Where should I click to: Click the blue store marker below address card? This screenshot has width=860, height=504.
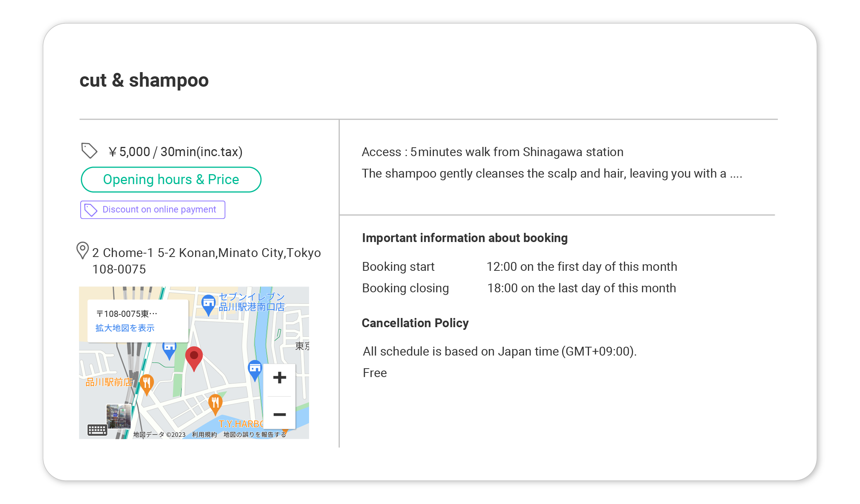pyautogui.click(x=169, y=349)
